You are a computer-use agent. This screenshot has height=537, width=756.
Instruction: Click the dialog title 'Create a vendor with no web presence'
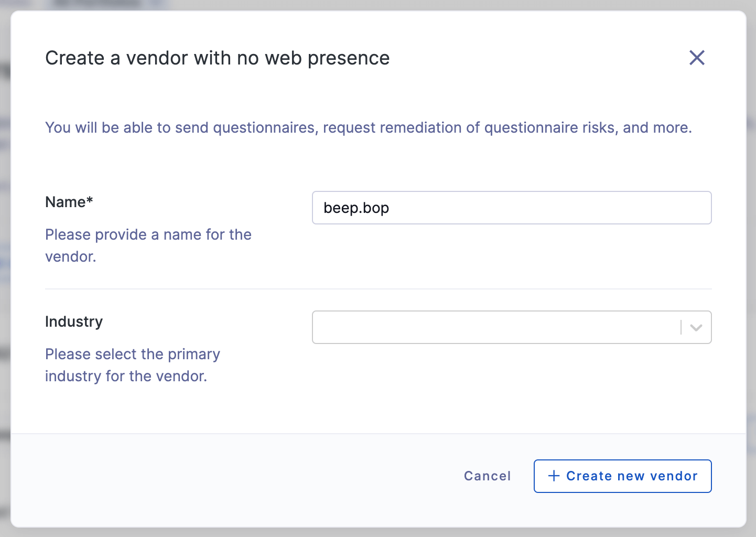(218, 58)
